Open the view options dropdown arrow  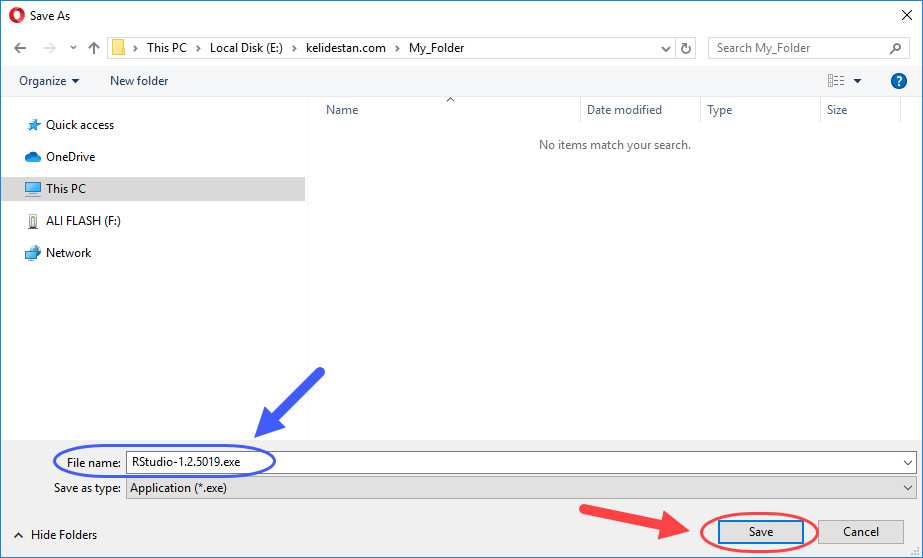(858, 81)
